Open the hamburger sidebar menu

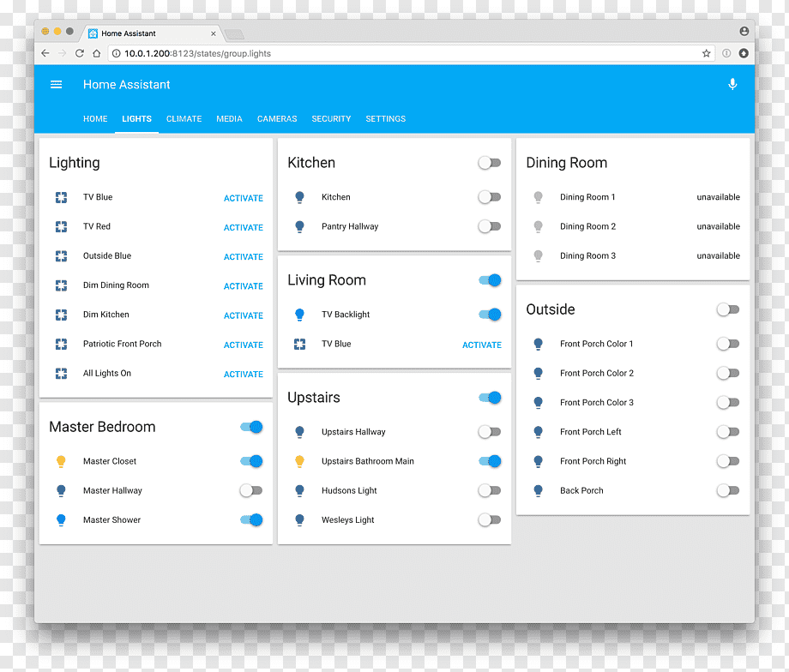point(56,85)
